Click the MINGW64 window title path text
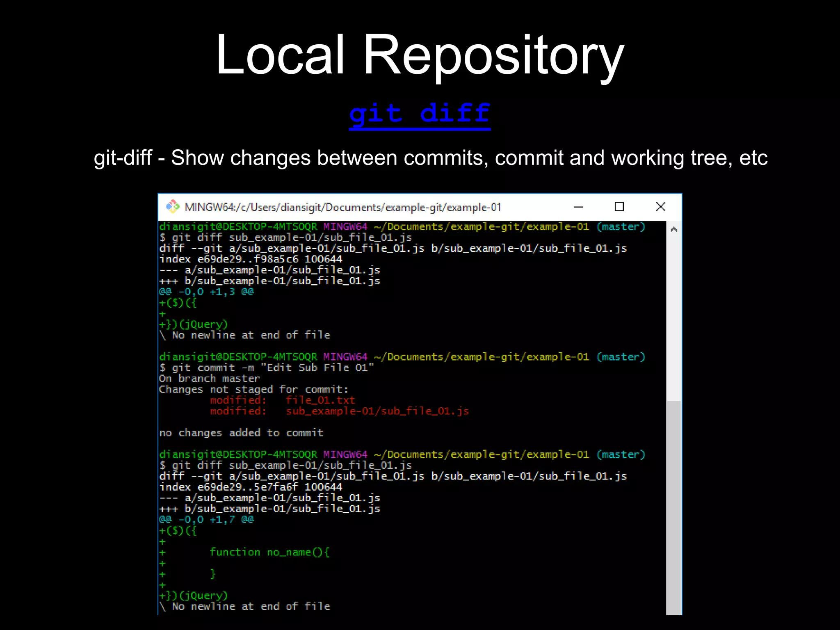 click(x=342, y=207)
